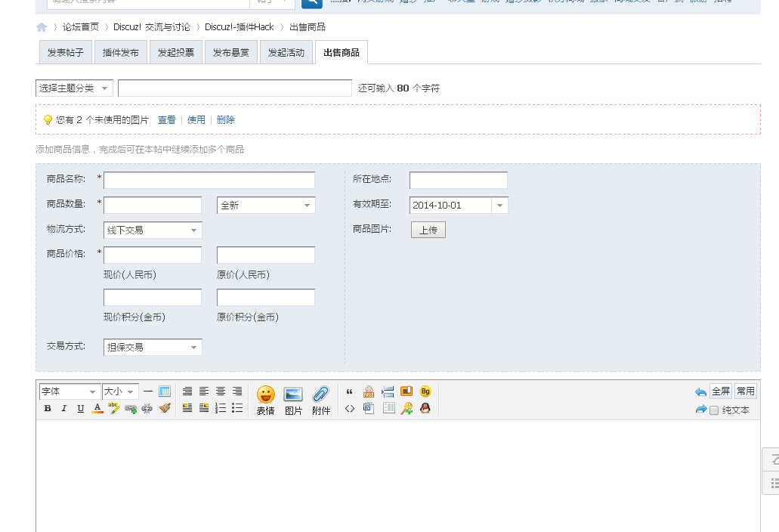The image size is (779, 532).
Task: Switch to the 发起投票 tab
Action: pos(176,53)
